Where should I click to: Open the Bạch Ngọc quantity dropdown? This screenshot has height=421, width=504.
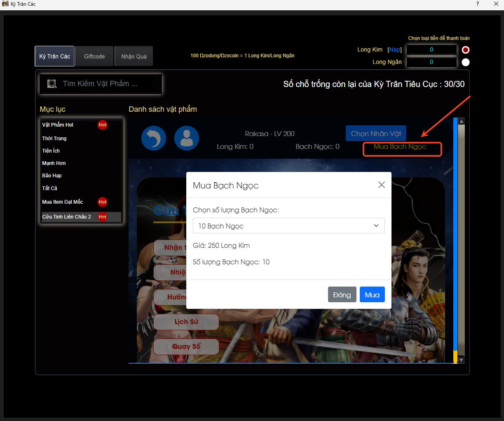288,226
